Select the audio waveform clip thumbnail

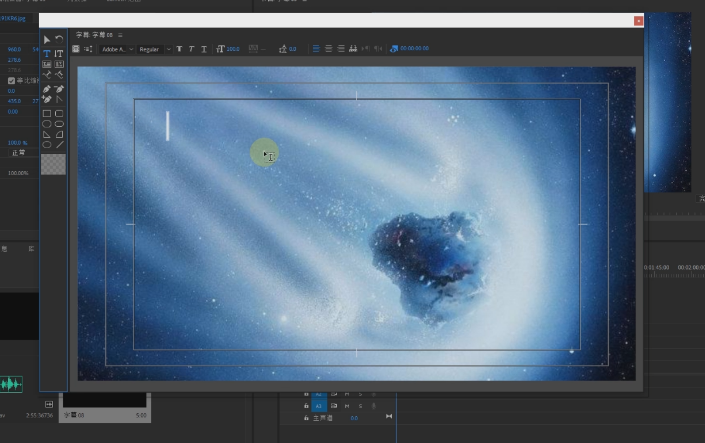(x=11, y=384)
